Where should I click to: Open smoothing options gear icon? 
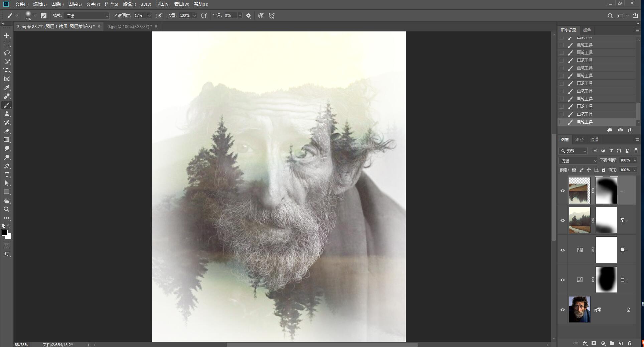tap(249, 16)
